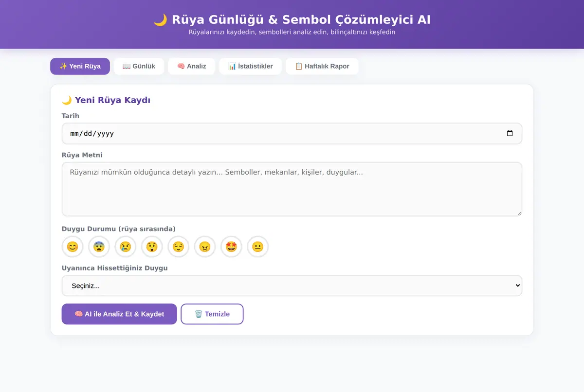Go to the Analiz tab
The image size is (584, 392).
[x=192, y=66]
